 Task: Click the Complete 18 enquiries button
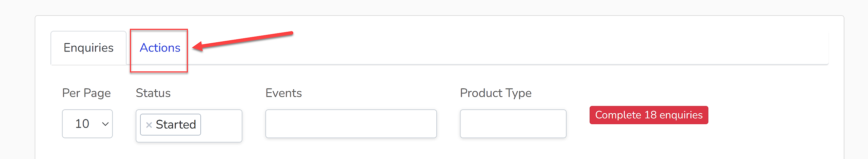(649, 115)
